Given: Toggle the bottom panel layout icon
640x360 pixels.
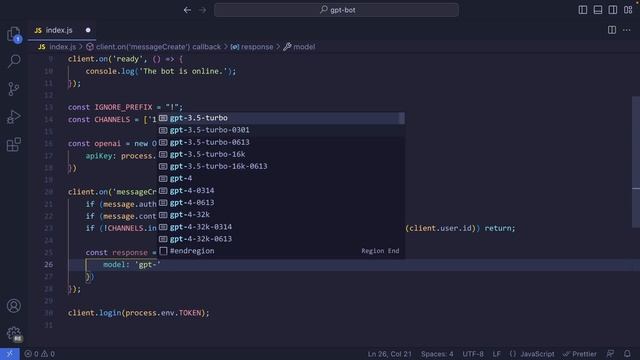Looking at the screenshot, I should click(598, 10).
